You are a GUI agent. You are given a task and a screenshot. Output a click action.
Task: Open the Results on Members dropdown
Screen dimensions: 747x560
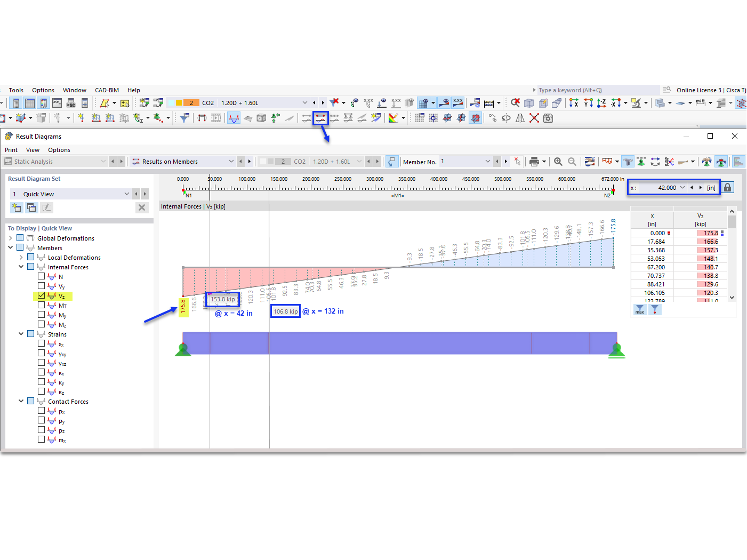[x=231, y=161]
